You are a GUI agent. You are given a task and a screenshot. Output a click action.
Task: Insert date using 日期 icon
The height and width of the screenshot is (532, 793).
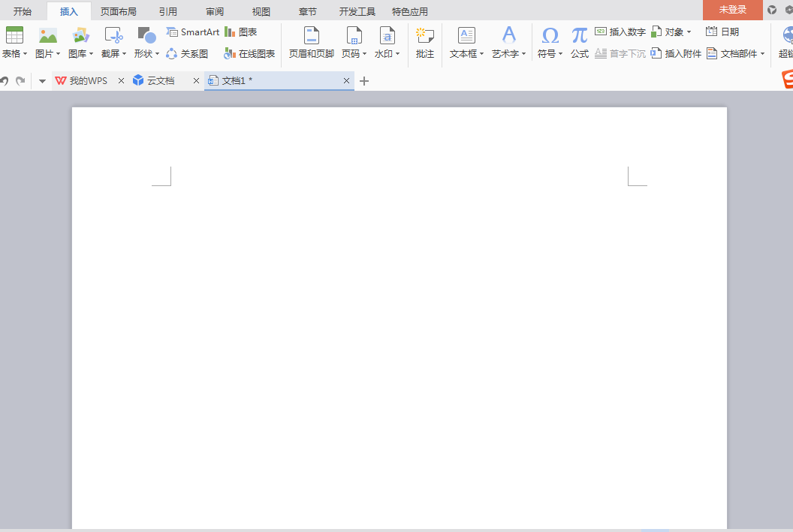tap(711, 32)
